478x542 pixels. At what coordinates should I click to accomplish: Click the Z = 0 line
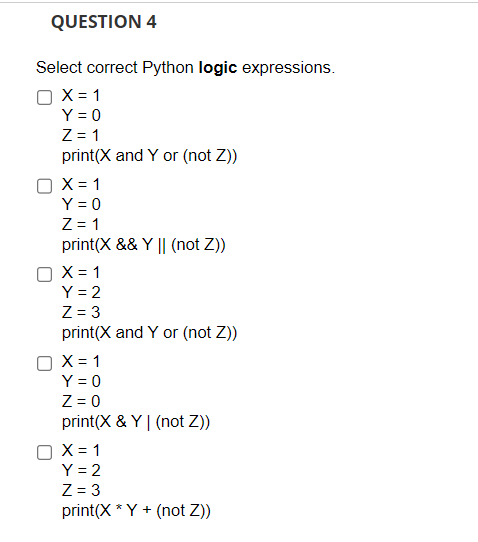[x=81, y=401]
